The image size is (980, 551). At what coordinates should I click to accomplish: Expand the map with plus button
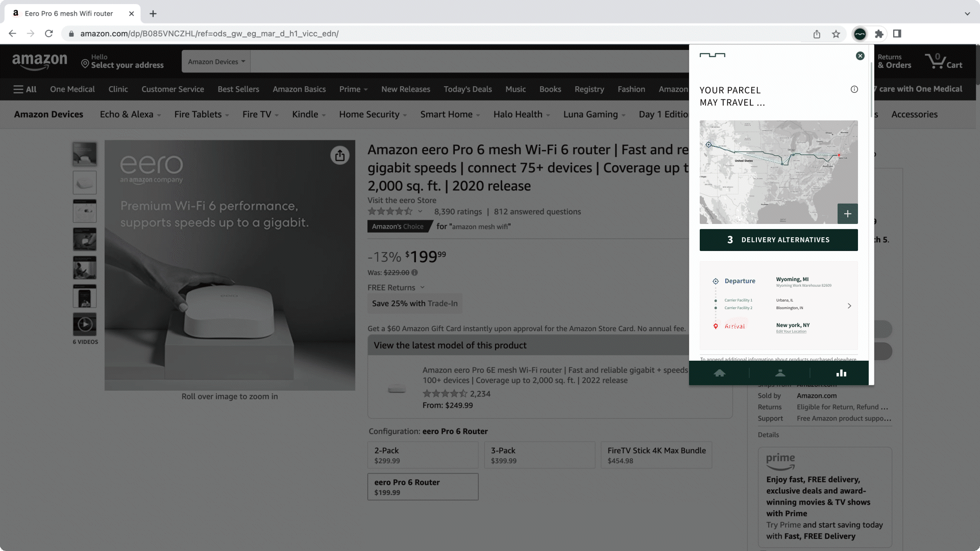click(x=847, y=214)
